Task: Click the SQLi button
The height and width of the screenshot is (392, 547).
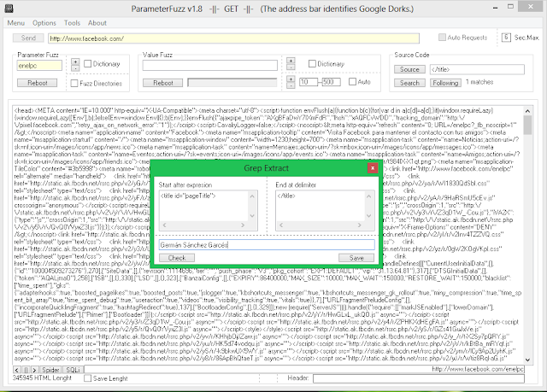Action: [x=73, y=369]
